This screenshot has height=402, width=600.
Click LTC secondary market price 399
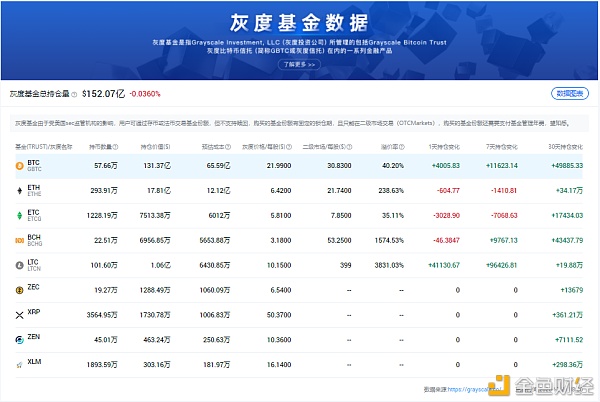(346, 265)
